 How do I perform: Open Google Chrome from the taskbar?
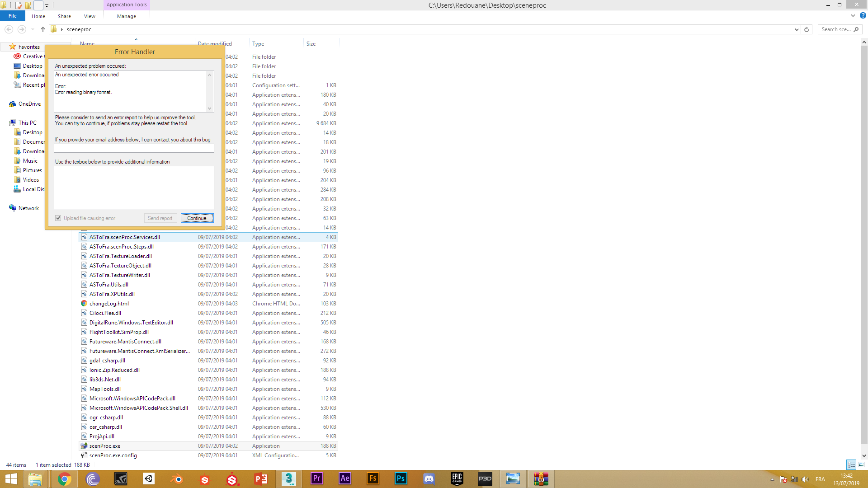[64, 479]
